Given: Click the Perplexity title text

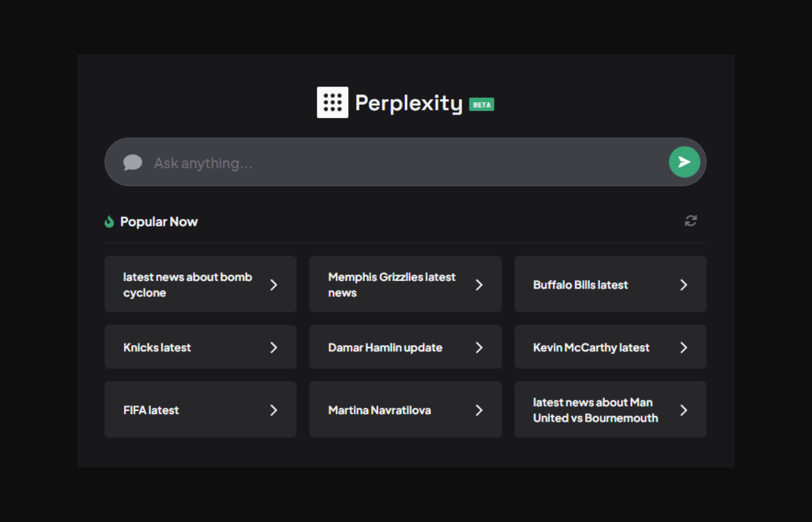Looking at the screenshot, I should click(408, 103).
